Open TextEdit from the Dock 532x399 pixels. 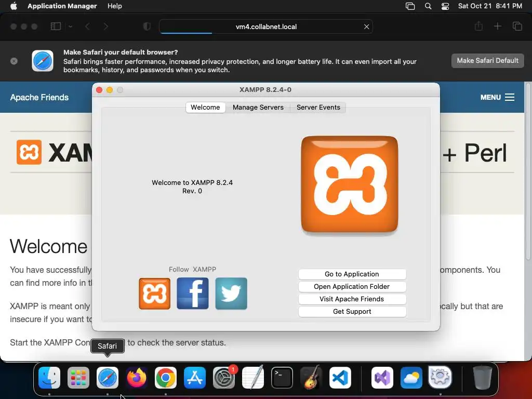point(253,378)
